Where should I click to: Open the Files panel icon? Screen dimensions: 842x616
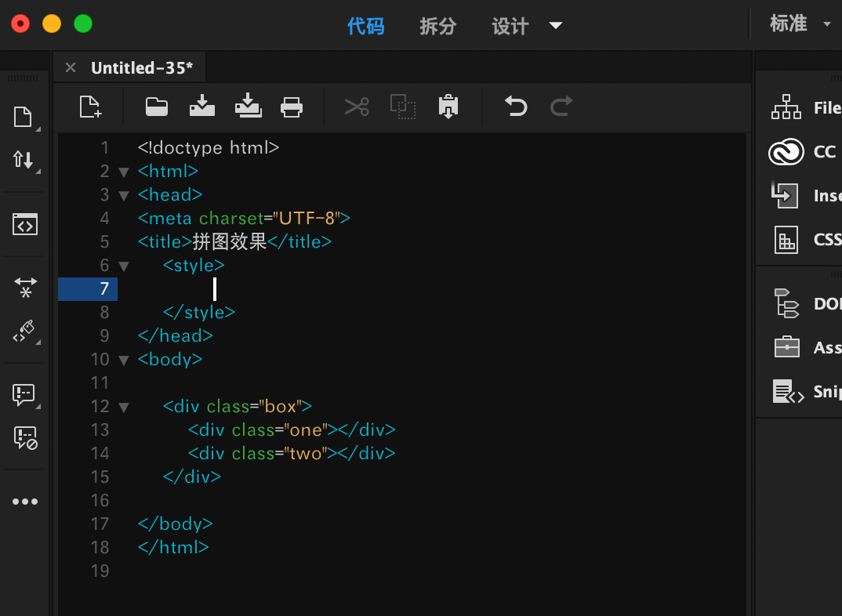point(786,107)
